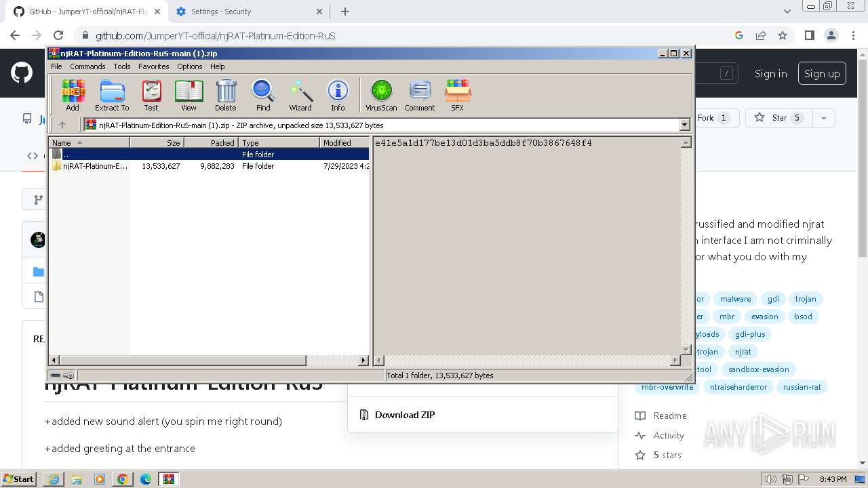Sort file list by Modified column
This screenshot has width=868, height=488.
(344, 142)
